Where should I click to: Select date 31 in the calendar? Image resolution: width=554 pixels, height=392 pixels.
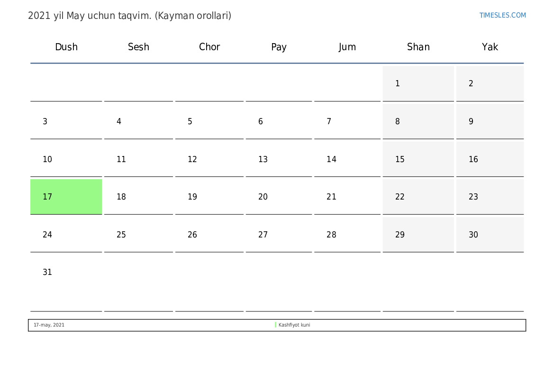(x=66, y=283)
